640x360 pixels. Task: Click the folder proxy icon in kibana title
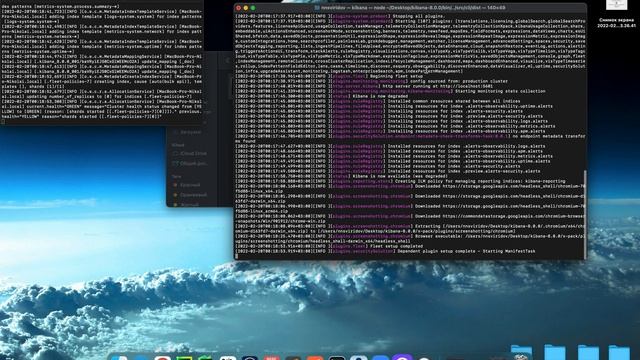317,8
